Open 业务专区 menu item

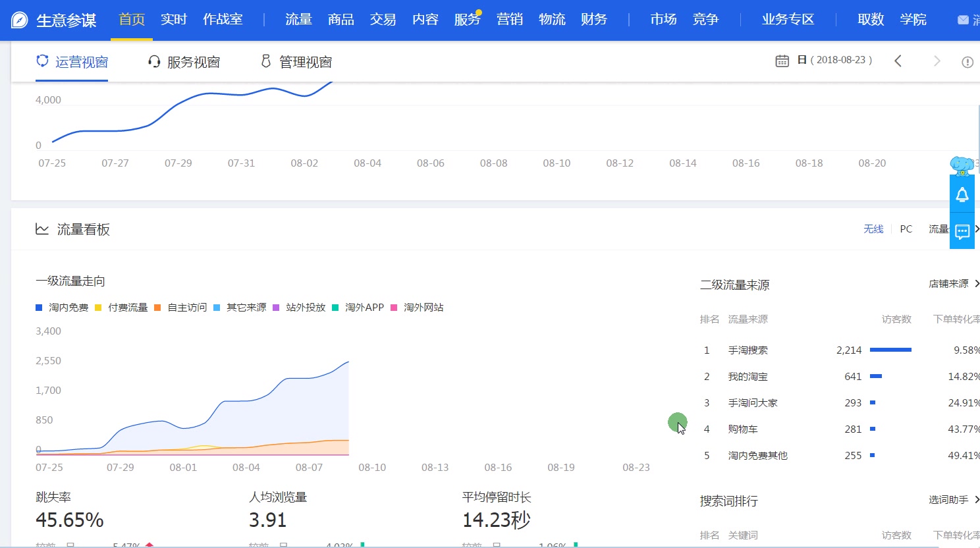pyautogui.click(x=788, y=20)
